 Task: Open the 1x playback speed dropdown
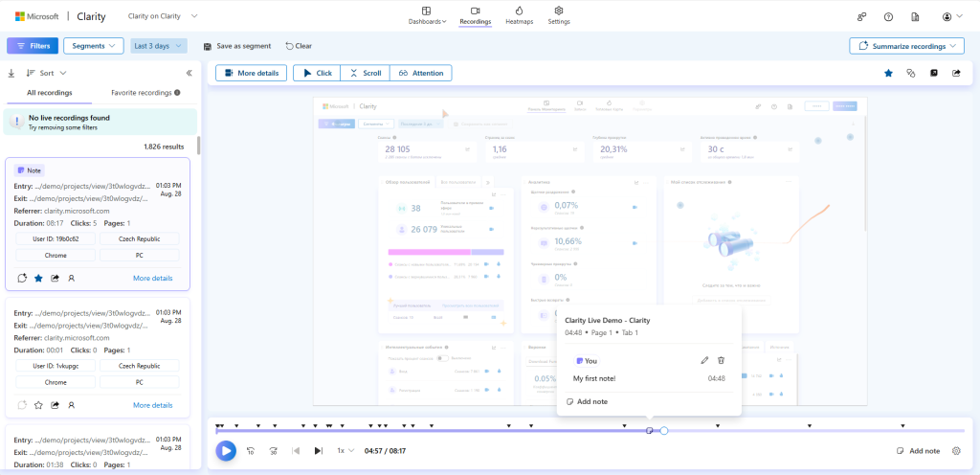pos(345,451)
